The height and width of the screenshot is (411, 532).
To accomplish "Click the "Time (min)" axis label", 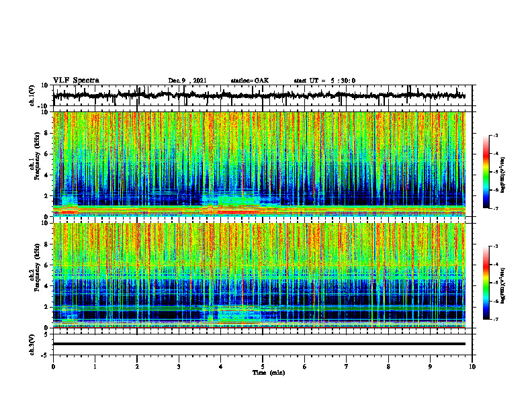I will coord(269,373).
